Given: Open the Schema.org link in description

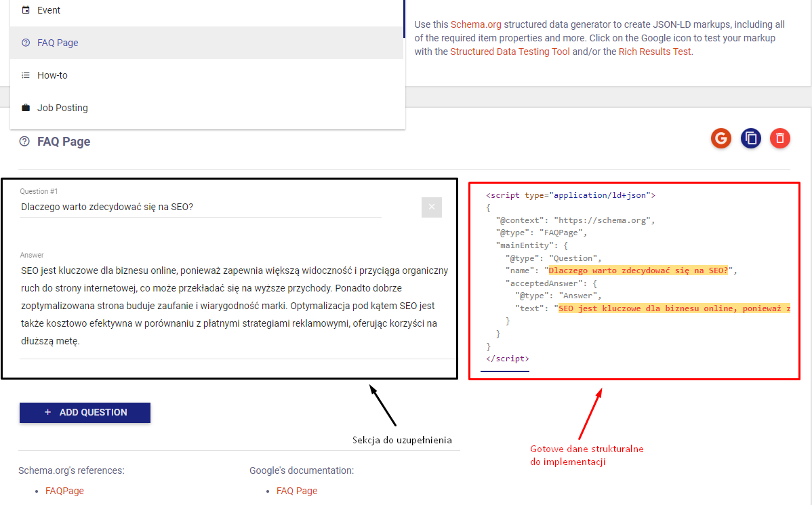Looking at the screenshot, I should coord(476,24).
